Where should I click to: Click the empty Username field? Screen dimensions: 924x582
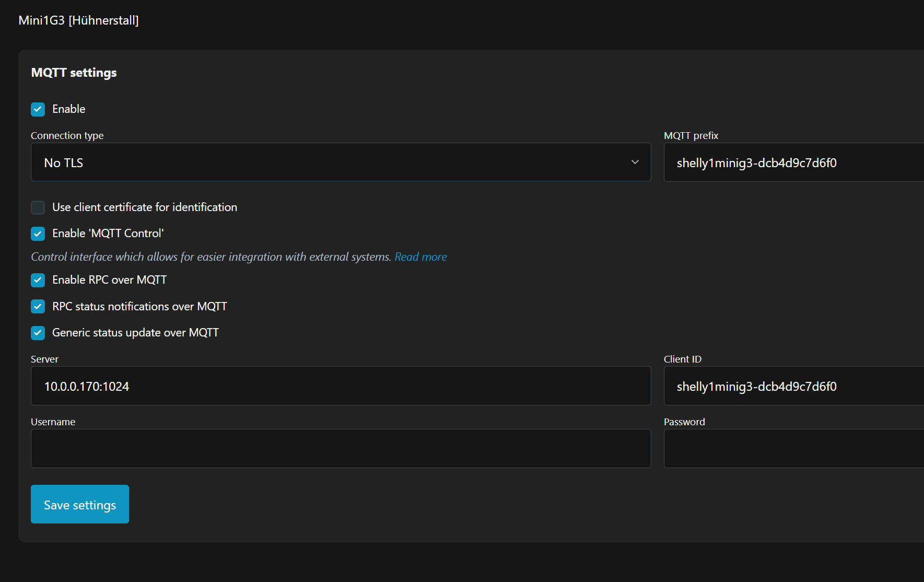click(x=341, y=449)
